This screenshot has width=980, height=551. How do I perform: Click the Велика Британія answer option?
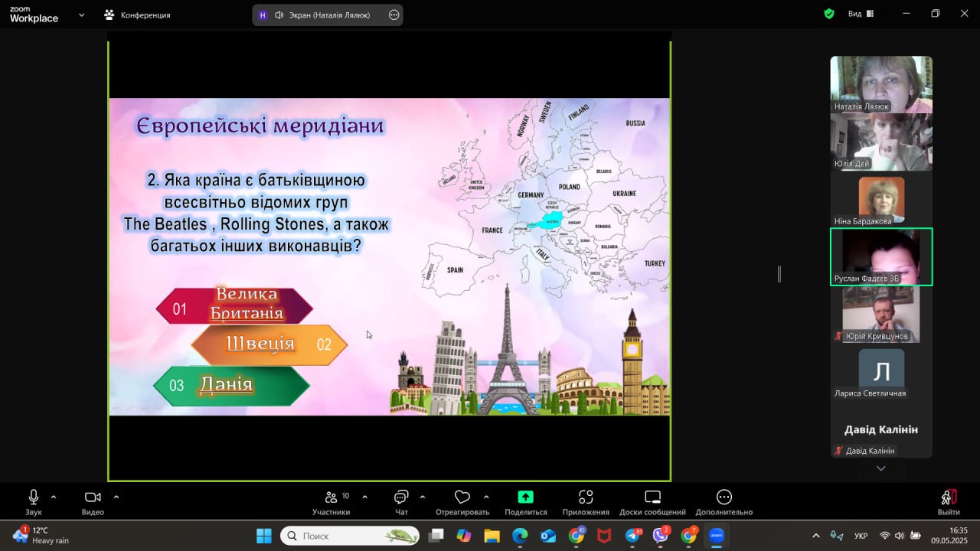coord(234,305)
